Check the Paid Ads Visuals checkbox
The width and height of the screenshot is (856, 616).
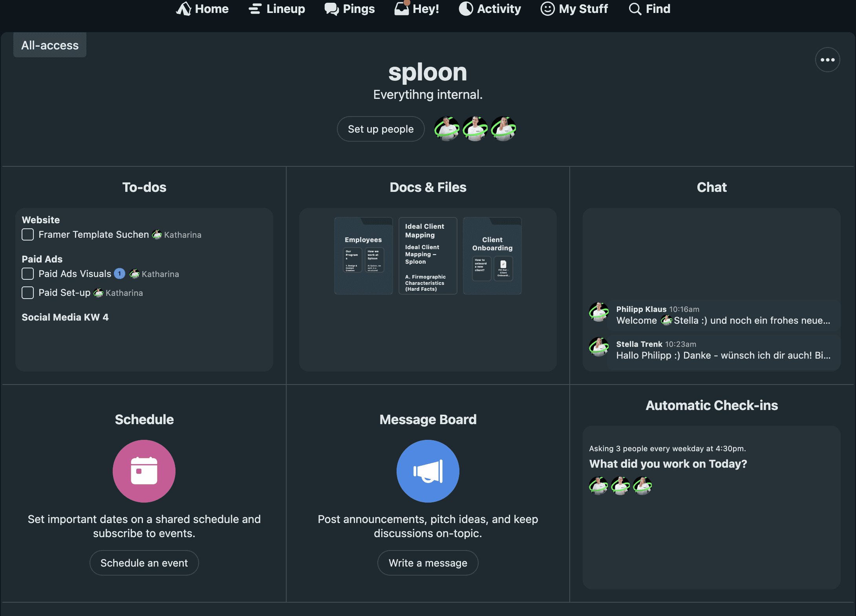coord(28,273)
